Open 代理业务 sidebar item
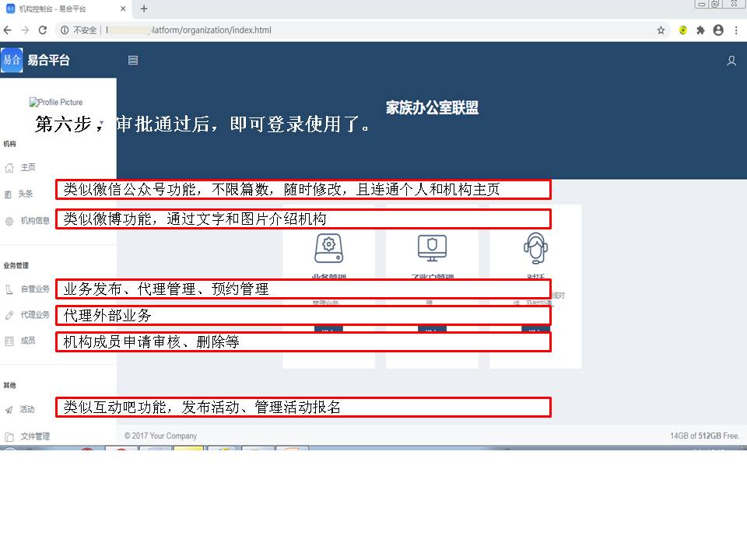This screenshot has height=560, width=747. [34, 315]
